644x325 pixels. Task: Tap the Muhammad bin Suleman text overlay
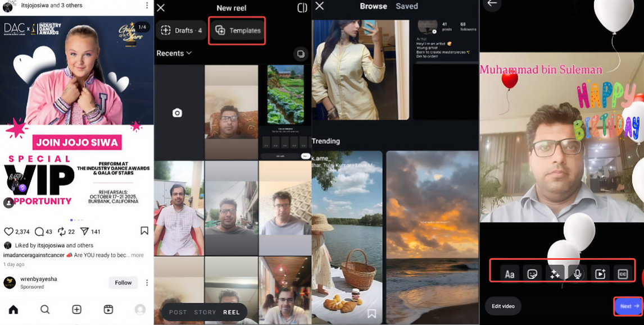[x=541, y=70]
